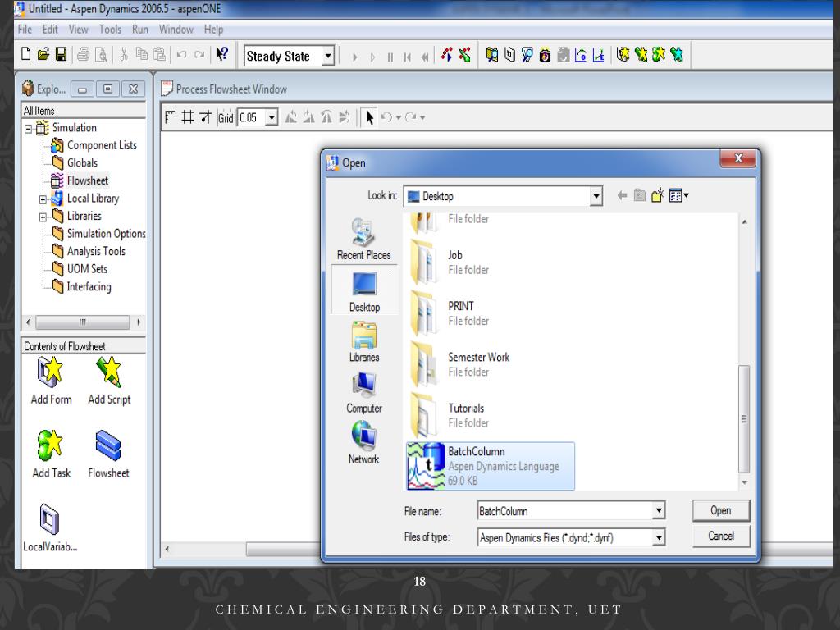Click Cancel in the Open dialog

tap(720, 536)
